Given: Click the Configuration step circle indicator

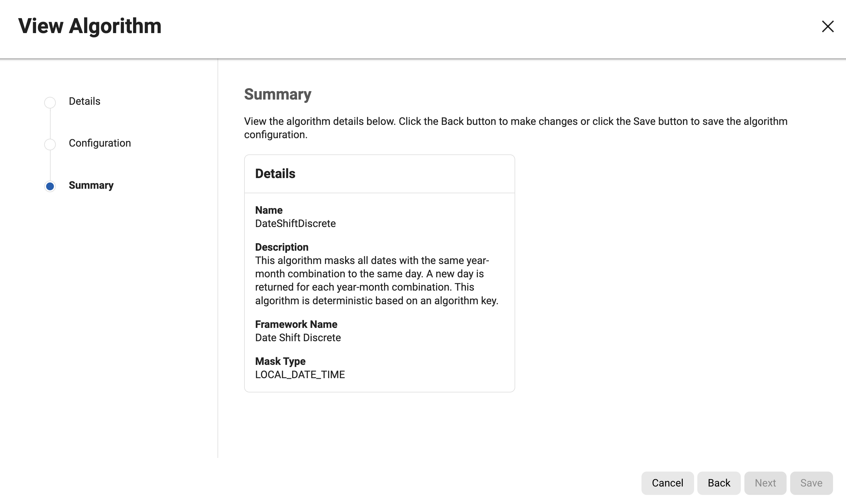Looking at the screenshot, I should click(x=50, y=144).
